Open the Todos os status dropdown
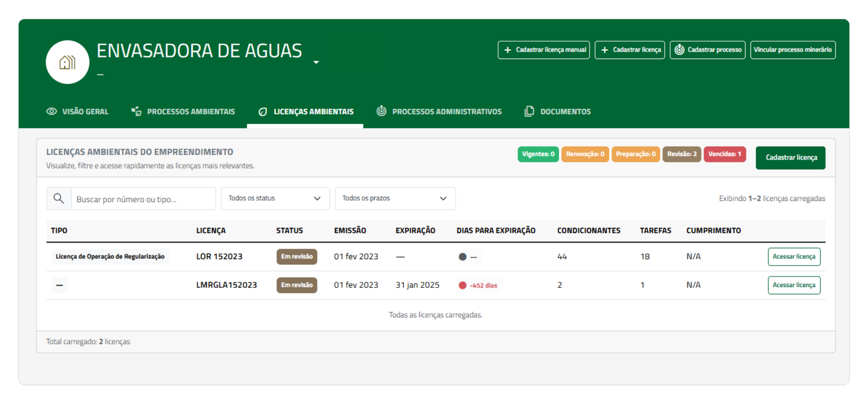The height and width of the screenshot is (406, 868). click(x=275, y=198)
